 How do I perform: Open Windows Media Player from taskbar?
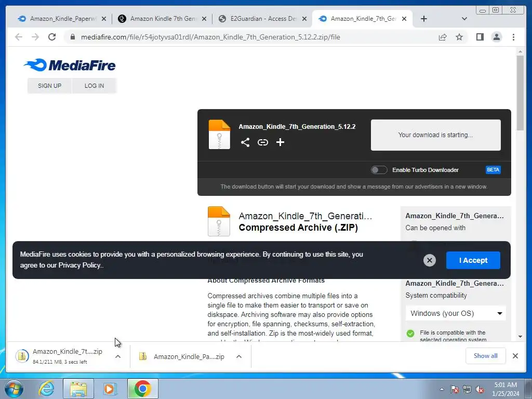[x=110, y=389]
